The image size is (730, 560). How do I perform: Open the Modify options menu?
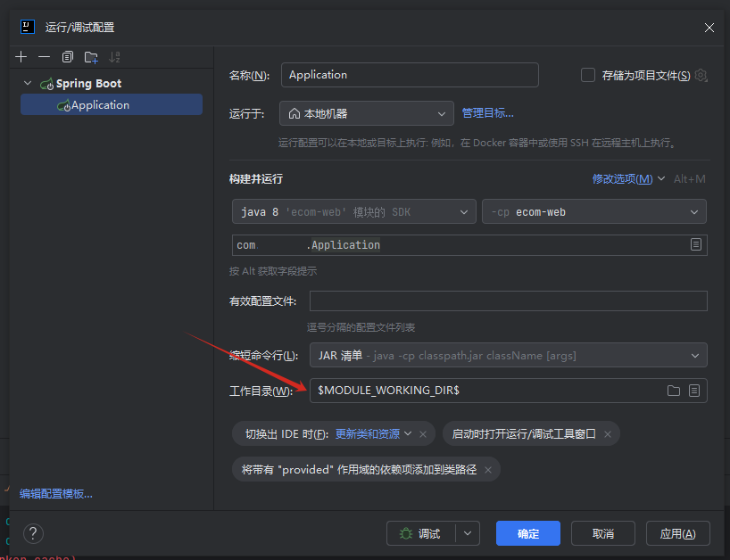pos(627,179)
